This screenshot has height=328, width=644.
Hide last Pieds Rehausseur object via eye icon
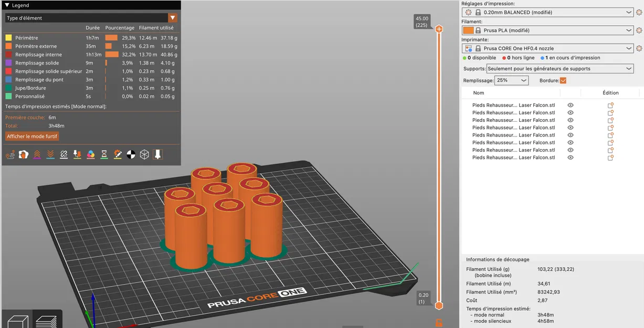click(x=571, y=157)
